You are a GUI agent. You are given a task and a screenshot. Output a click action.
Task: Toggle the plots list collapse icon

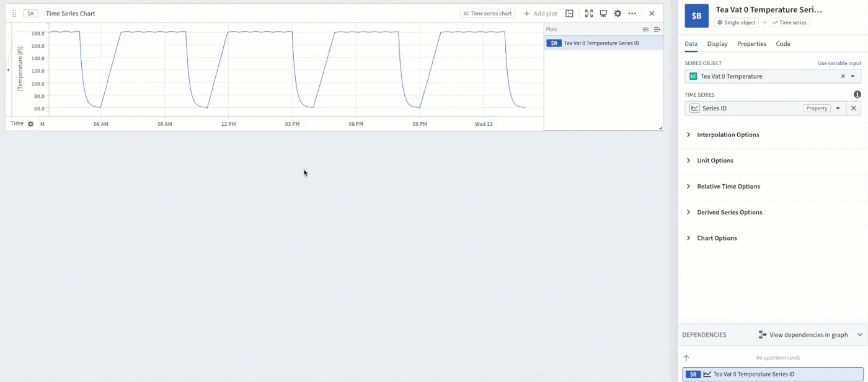[x=657, y=29]
